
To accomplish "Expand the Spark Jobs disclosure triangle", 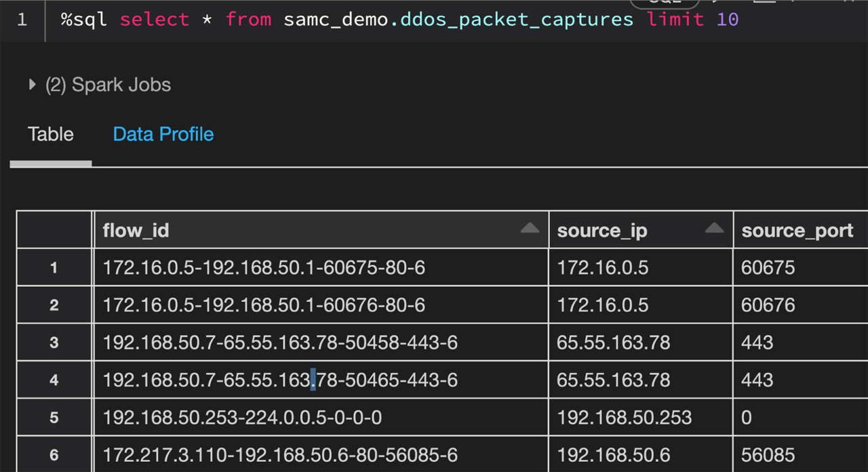I will tap(32, 85).
